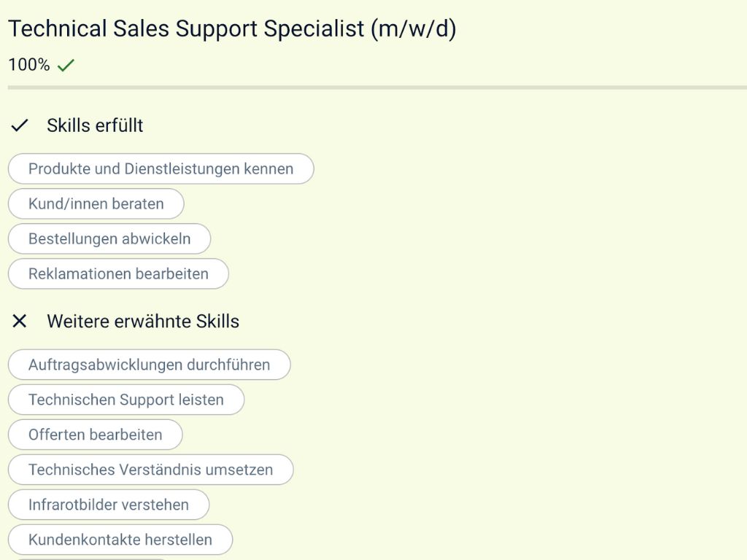747x560 pixels.
Task: Select the Produkte und Dienstleistungen kennen chip
Action: click(160, 169)
